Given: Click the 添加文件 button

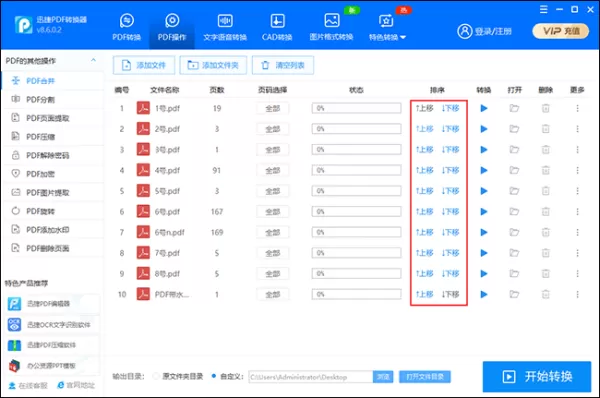Looking at the screenshot, I should click(x=144, y=65).
